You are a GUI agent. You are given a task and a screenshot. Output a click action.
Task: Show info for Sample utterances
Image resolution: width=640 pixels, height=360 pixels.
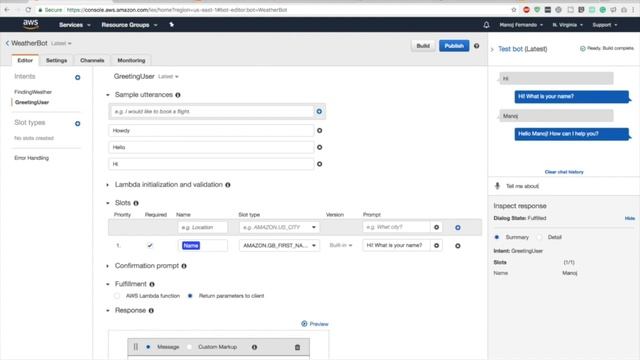[x=178, y=95]
